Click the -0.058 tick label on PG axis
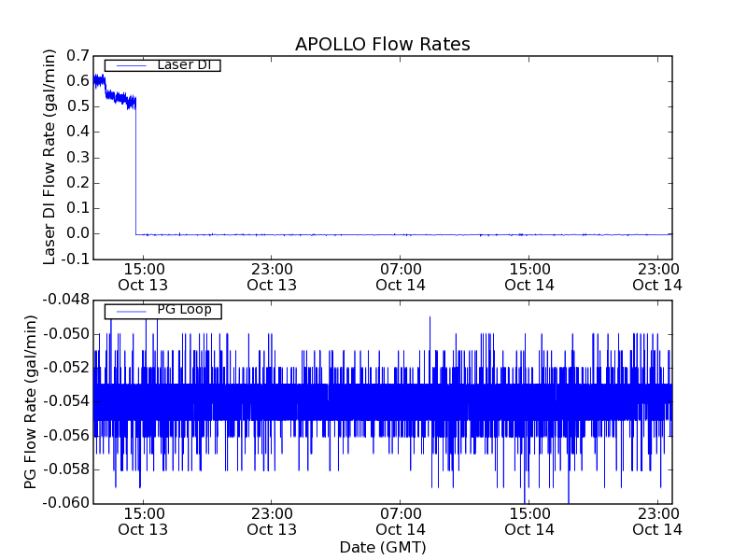Viewport: 747px width, 560px height. coord(66,469)
